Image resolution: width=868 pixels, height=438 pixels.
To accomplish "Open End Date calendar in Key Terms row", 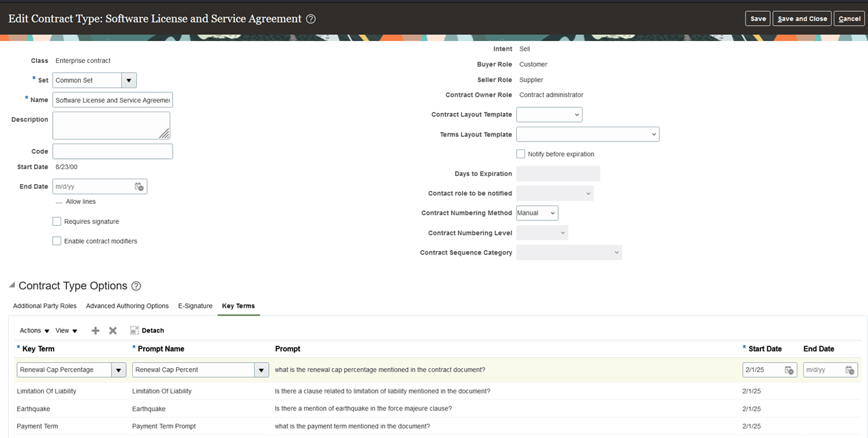I will [850, 370].
